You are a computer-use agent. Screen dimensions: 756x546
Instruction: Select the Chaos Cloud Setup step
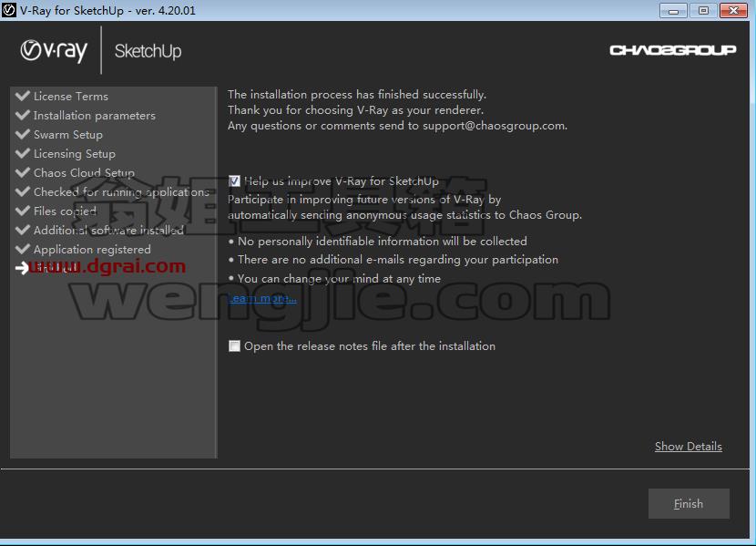(x=85, y=172)
